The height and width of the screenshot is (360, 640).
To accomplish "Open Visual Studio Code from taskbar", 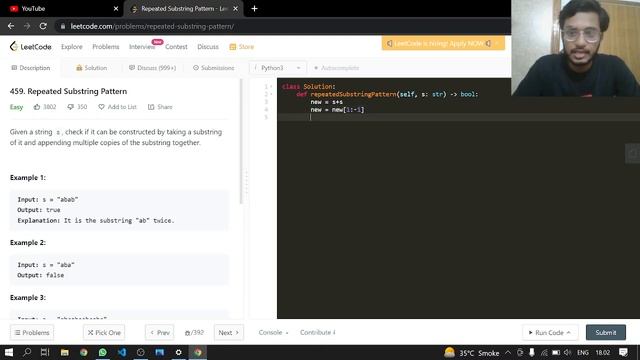I will (122, 352).
